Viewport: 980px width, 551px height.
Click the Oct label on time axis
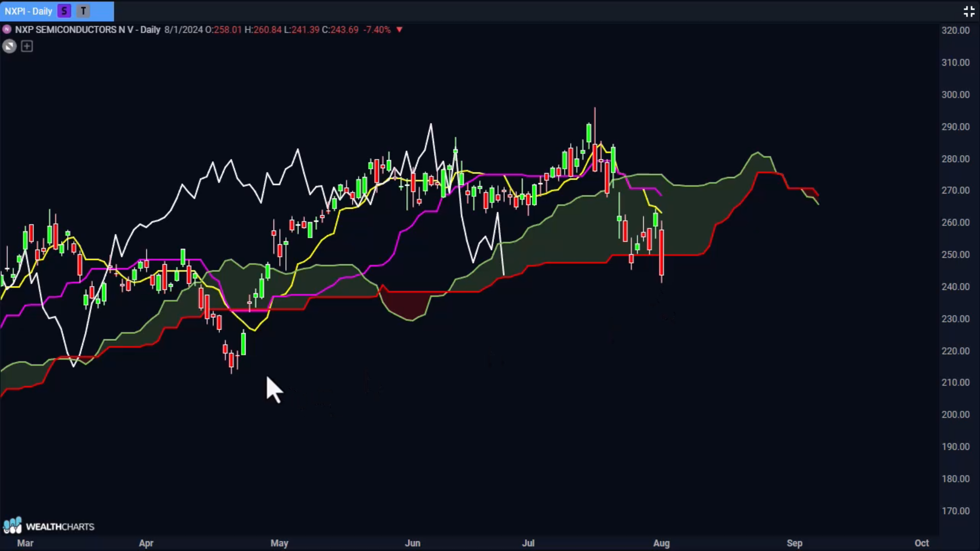921,543
